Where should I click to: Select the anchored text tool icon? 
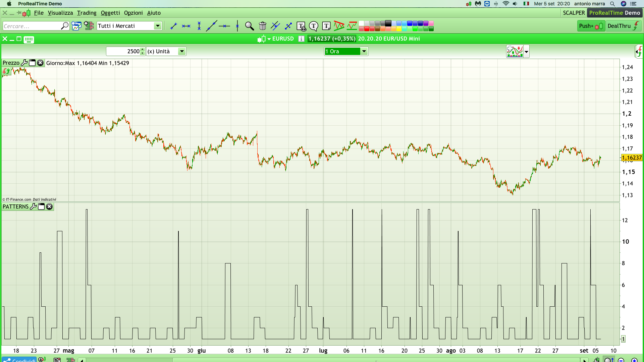pyautogui.click(x=301, y=26)
